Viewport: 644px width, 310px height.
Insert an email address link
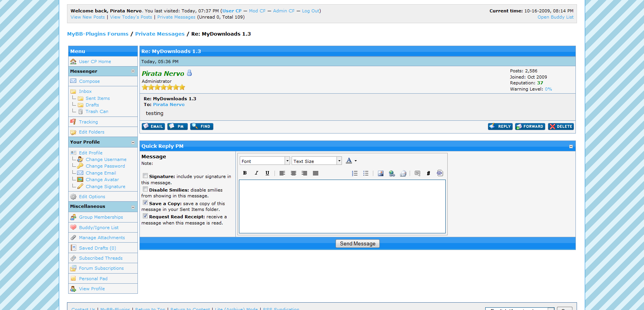403,173
